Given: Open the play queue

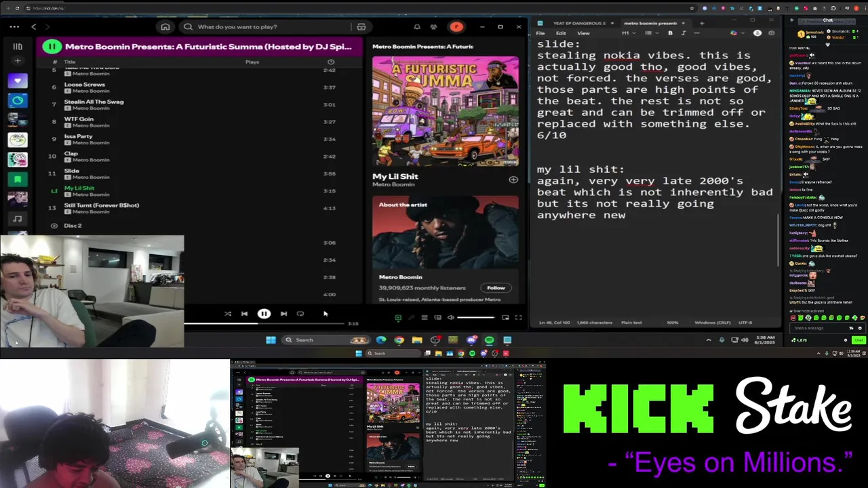Looking at the screenshot, I should point(425,317).
